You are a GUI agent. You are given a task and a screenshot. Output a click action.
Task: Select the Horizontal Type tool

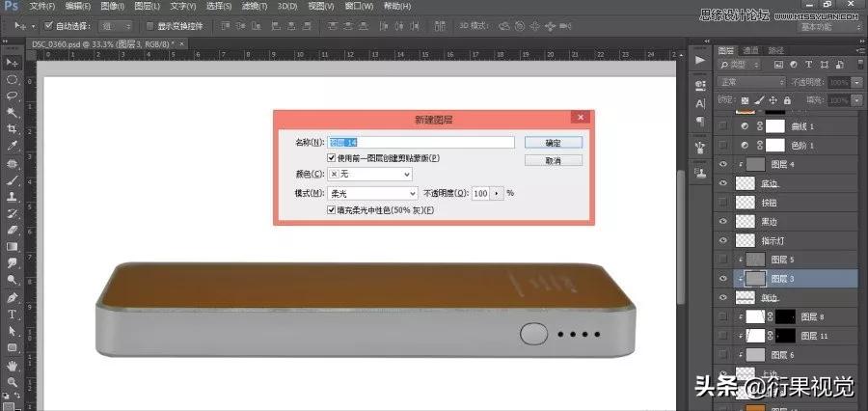click(12, 315)
